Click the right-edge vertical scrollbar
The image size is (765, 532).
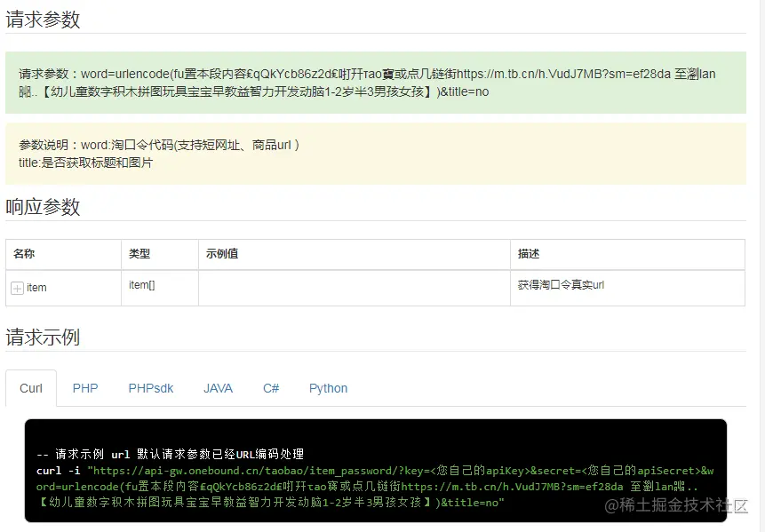point(761,266)
